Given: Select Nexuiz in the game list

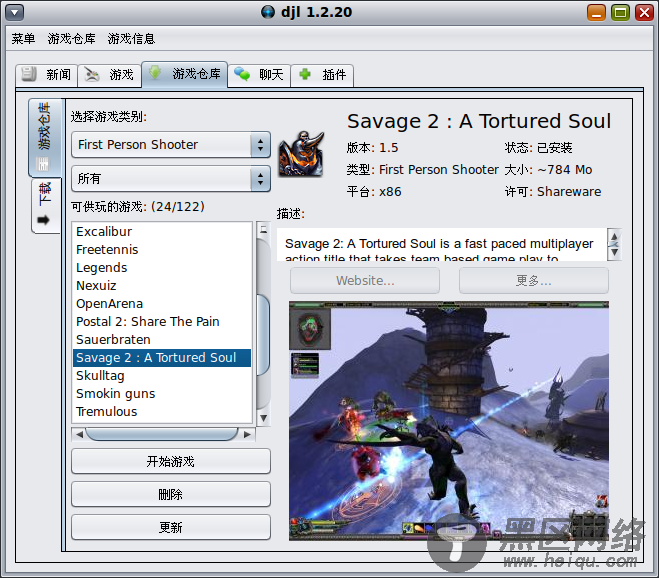Looking at the screenshot, I should click(x=162, y=286).
